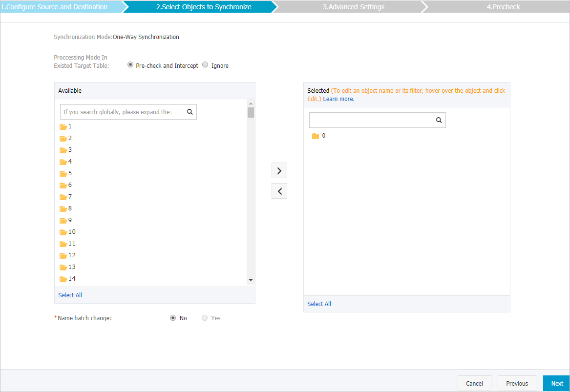Click the folder icon of database 12
570x392 pixels.
[63, 255]
